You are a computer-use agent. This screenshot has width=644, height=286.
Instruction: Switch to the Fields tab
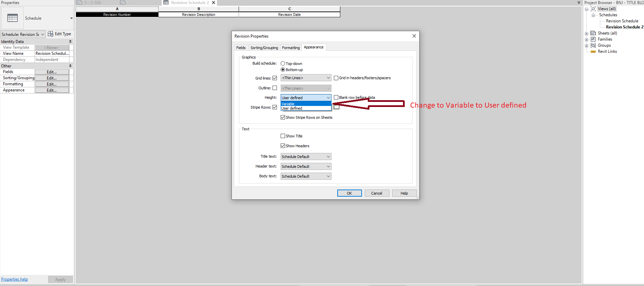[241, 48]
